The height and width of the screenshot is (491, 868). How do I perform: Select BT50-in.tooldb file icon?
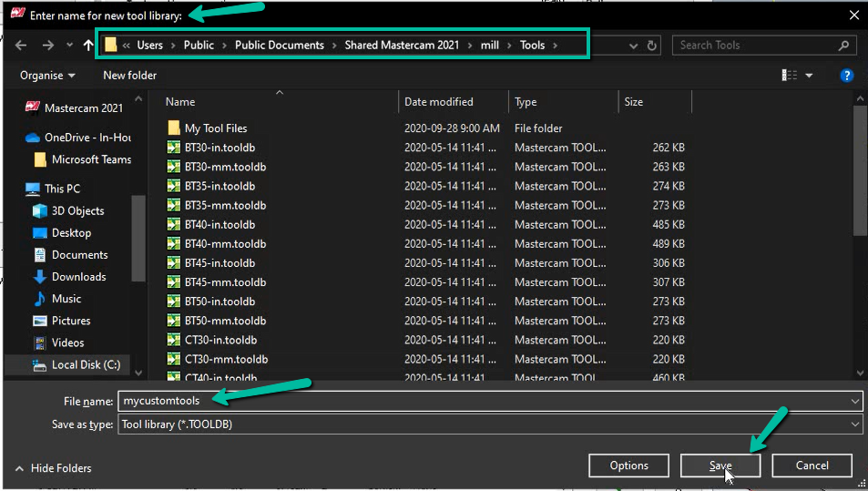click(x=174, y=302)
